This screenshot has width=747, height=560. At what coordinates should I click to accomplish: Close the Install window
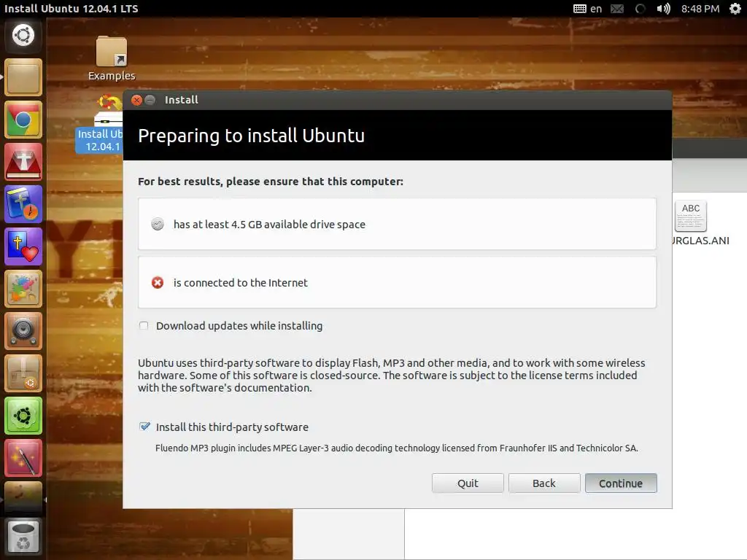[136, 100]
